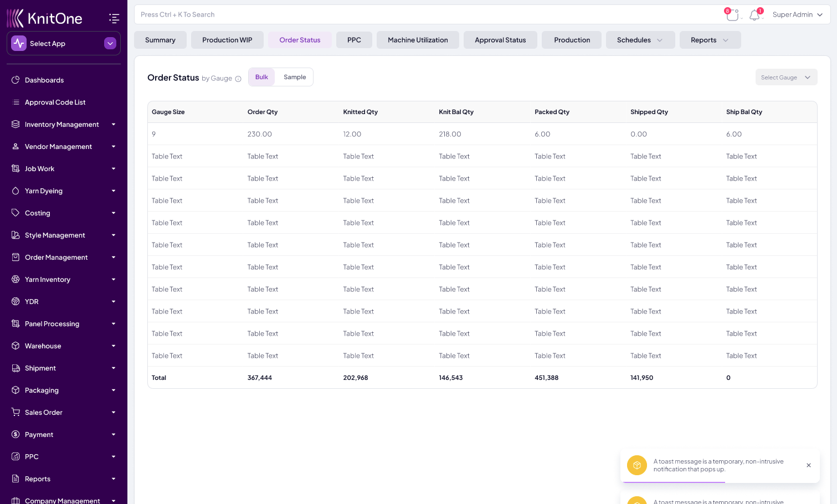This screenshot has height=504, width=837.
Task: Switch the toggle to Bulk orders
Action: point(261,77)
